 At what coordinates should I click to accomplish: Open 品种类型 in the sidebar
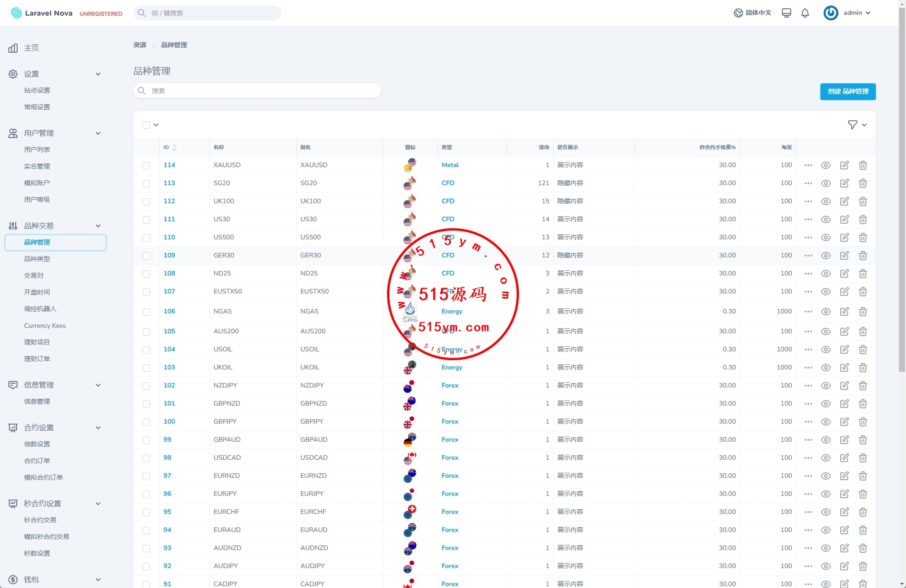pos(37,259)
